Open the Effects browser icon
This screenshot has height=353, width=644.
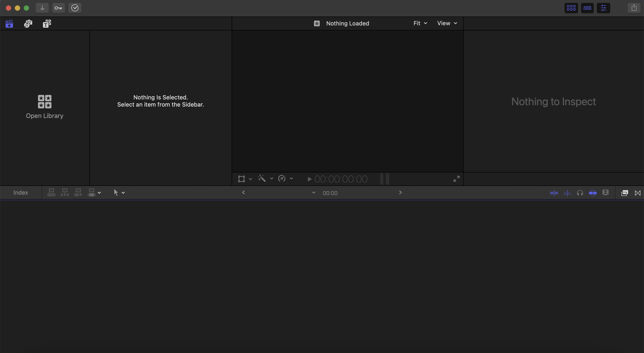pyautogui.click(x=625, y=193)
